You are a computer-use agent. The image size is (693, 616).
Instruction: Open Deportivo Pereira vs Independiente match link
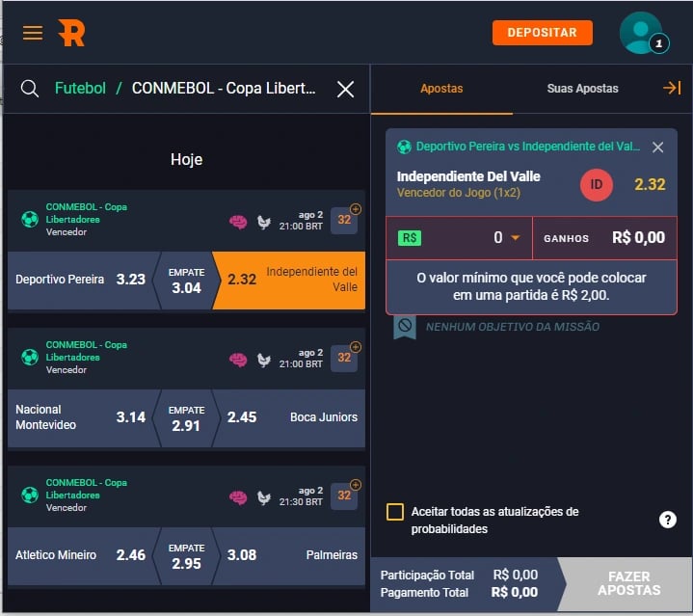click(528, 147)
